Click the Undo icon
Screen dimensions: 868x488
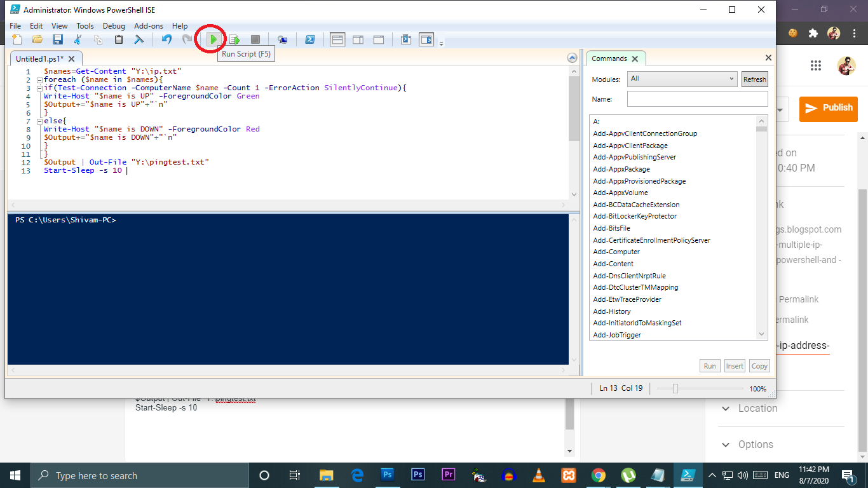[166, 39]
